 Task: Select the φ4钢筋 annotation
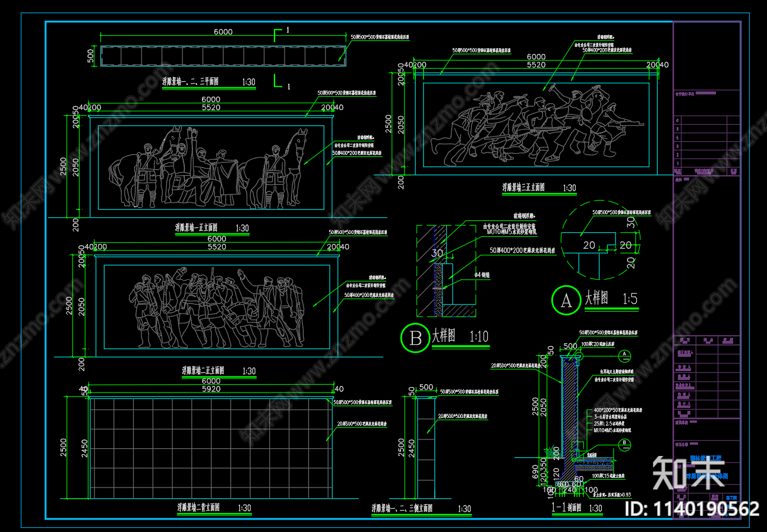[x=482, y=275]
